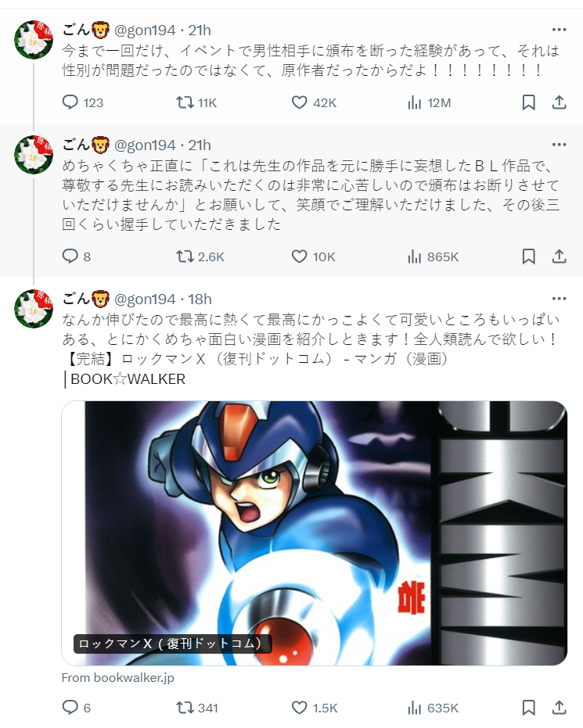
Task: Open more options for the second tweet
Action: [559, 145]
